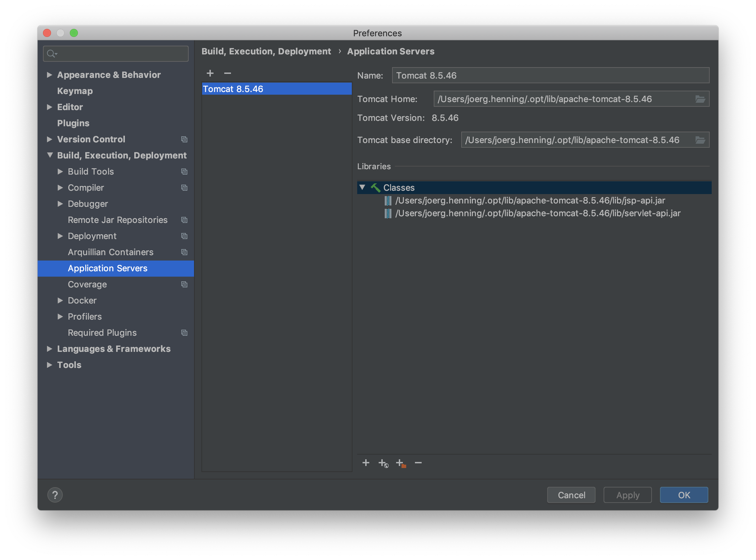
Task: Click the Name text field
Action: (550, 75)
